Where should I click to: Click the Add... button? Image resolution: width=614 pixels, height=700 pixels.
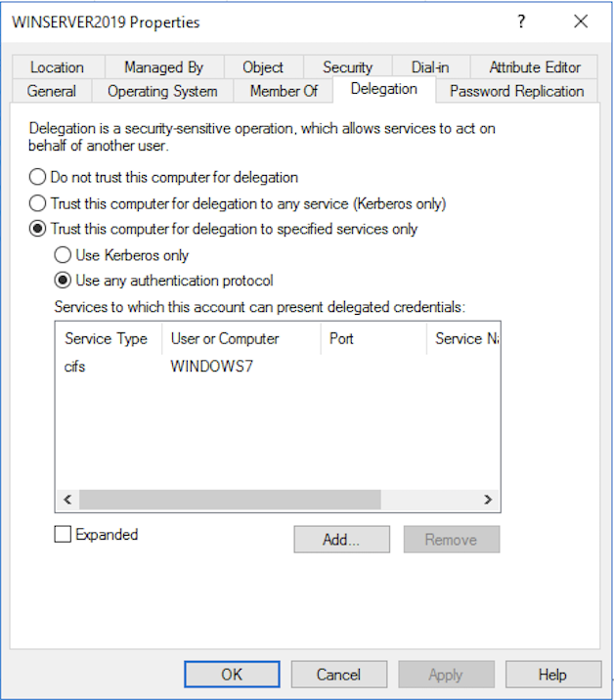click(341, 540)
